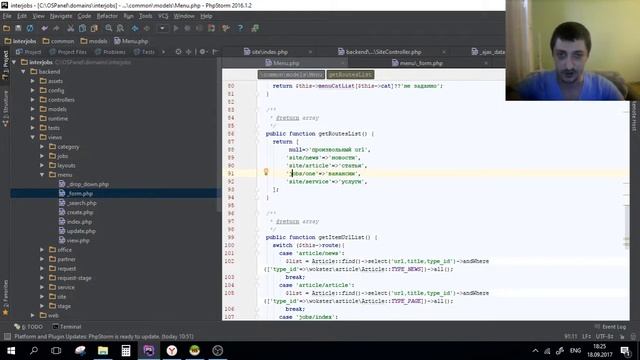Click the hide project panel icon

216,52
